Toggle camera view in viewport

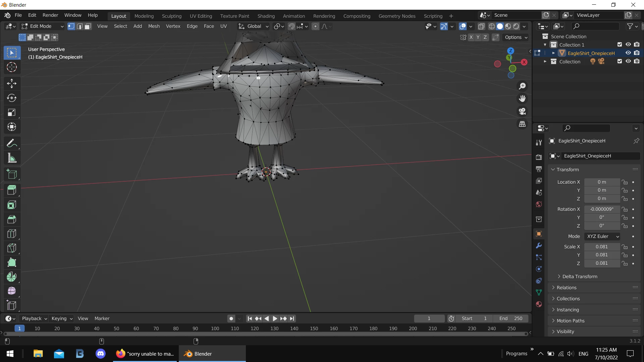522,111
